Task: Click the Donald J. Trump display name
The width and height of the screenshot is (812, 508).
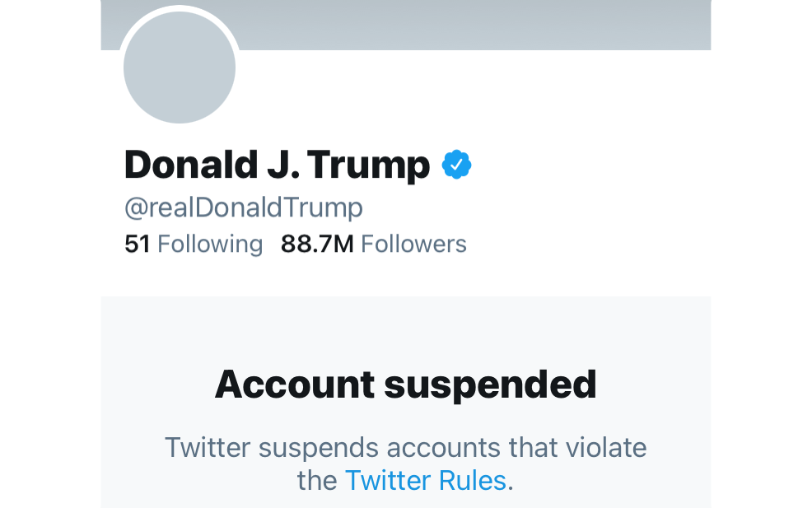Action: coord(277,165)
